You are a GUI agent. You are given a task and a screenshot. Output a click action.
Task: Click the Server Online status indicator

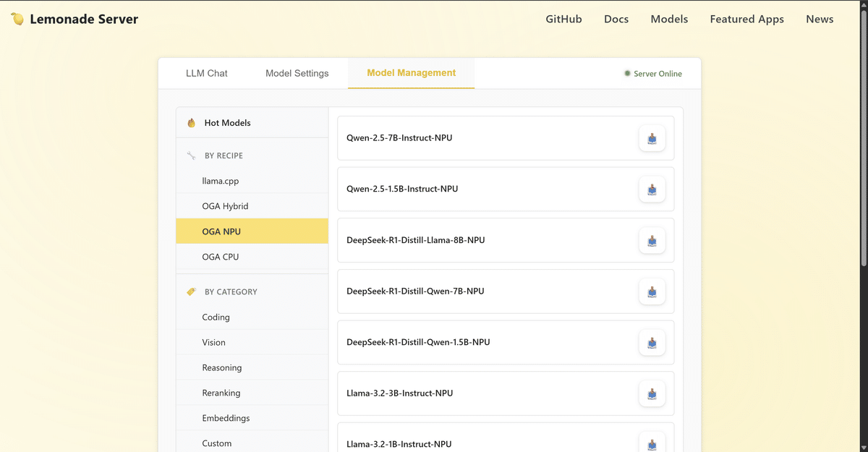pos(653,74)
